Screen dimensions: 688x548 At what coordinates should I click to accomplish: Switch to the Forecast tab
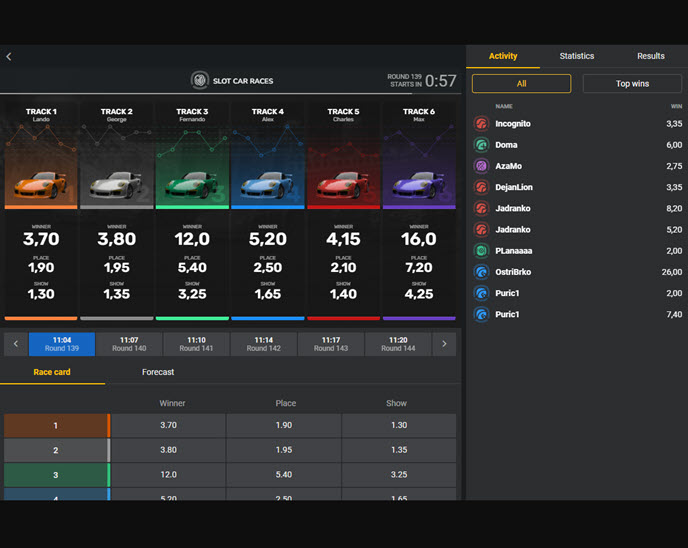[158, 372]
